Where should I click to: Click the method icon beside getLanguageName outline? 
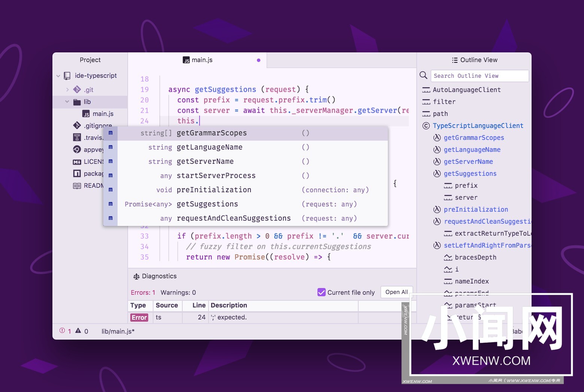tap(437, 150)
